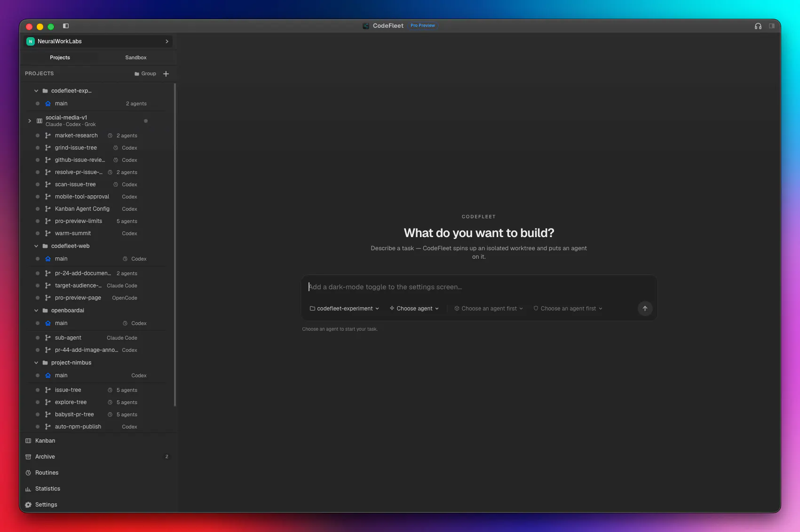Viewport: 800px width, 532px height.
Task: Open the model dropdown with cube icon
Action: 489,309
